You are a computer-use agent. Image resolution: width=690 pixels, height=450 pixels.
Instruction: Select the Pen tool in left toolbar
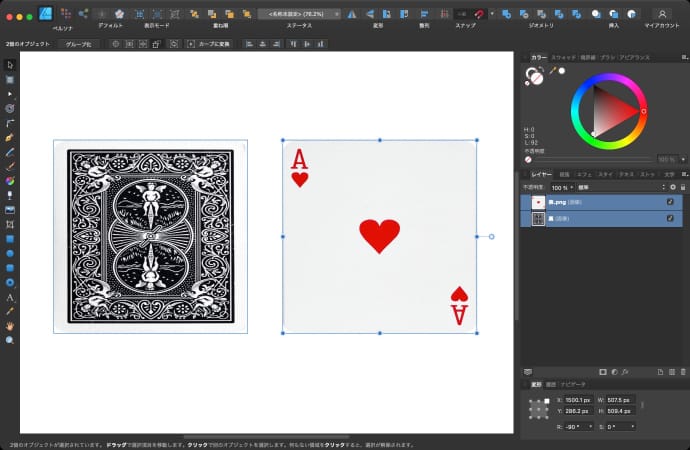(x=10, y=136)
